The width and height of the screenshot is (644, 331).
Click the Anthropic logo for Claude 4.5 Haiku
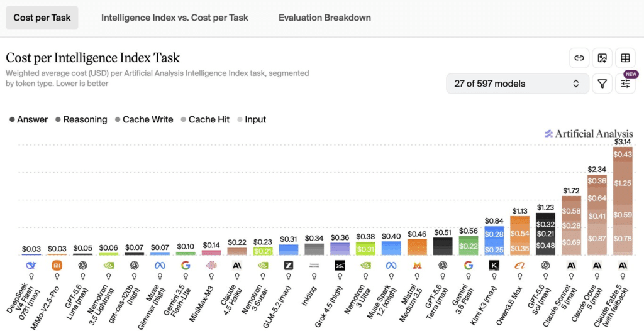click(x=237, y=266)
